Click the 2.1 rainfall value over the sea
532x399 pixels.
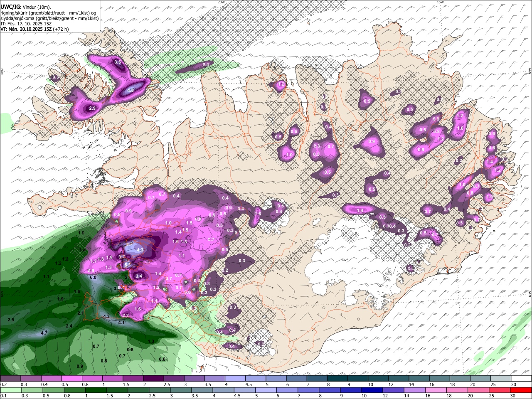[x=81, y=313]
